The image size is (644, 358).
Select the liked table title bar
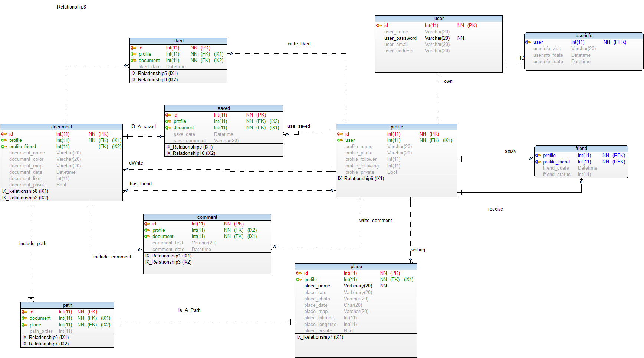click(x=178, y=41)
